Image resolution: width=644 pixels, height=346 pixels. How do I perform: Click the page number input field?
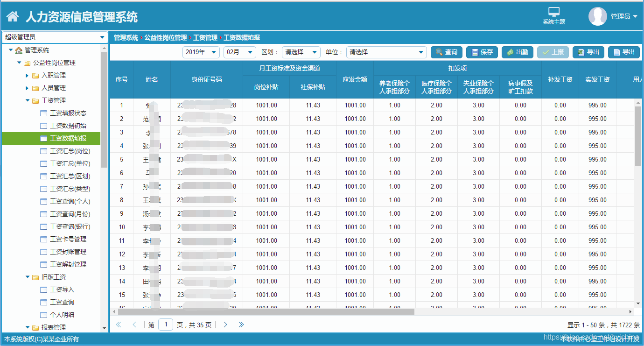coord(166,325)
